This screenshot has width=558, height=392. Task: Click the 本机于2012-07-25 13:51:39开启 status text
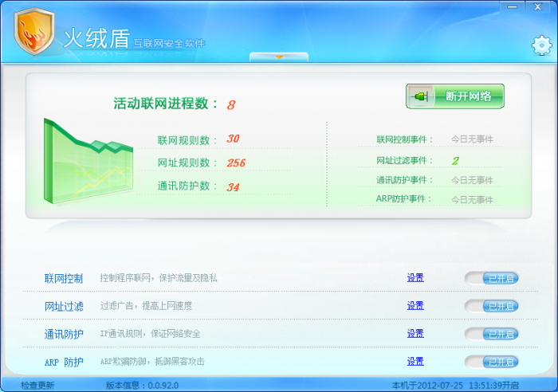455,386
